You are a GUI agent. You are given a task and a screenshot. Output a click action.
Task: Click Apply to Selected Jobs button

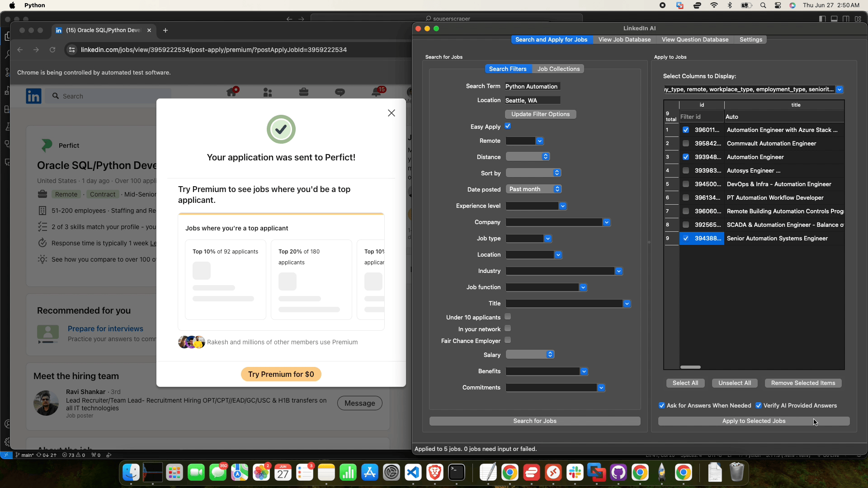point(754,421)
